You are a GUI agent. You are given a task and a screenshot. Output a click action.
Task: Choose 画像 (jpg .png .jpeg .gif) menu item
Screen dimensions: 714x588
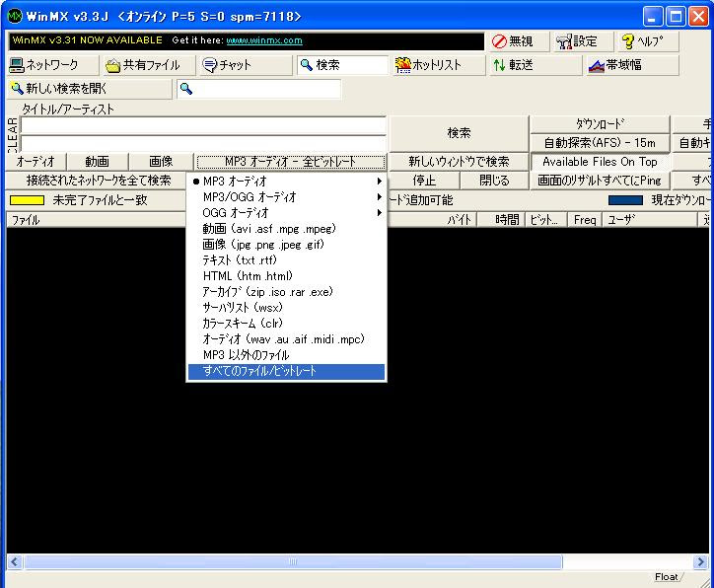pyautogui.click(x=286, y=245)
